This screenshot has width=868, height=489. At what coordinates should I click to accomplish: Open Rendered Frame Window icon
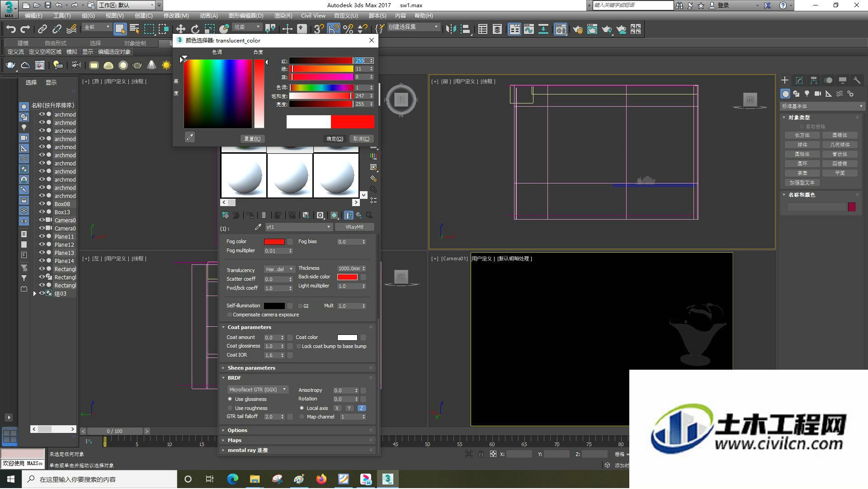click(x=592, y=29)
